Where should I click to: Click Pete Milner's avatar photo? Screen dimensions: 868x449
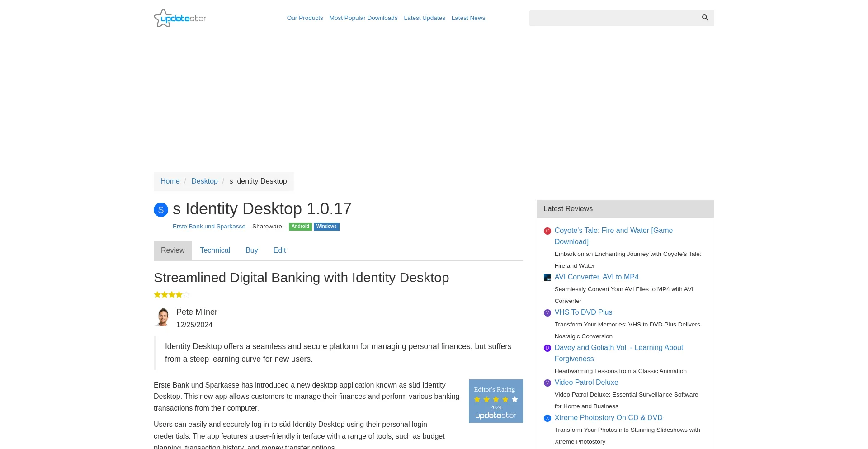162,317
